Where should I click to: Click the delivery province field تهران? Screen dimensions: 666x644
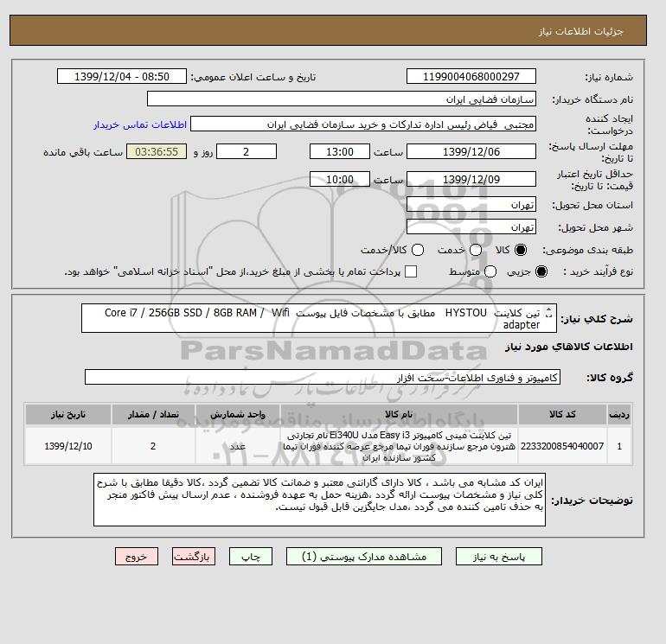[471, 205]
